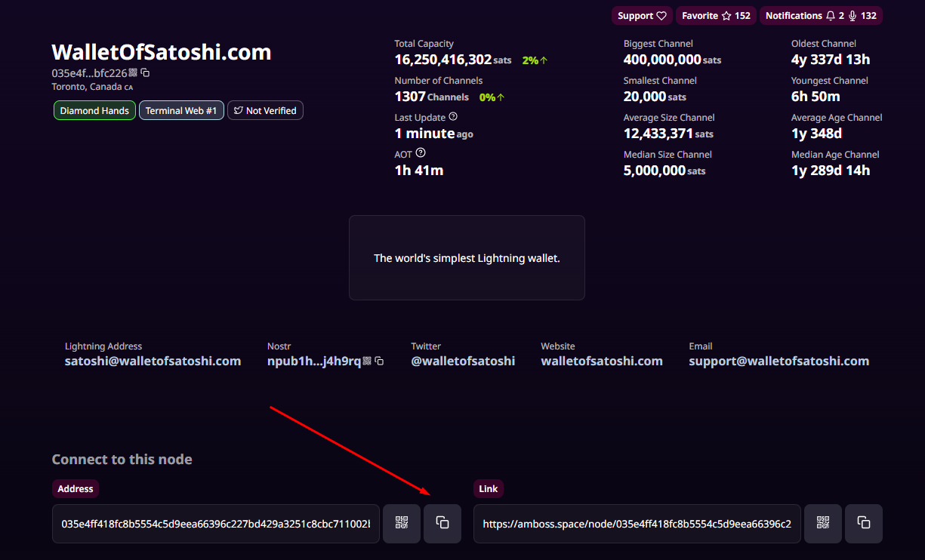The width and height of the screenshot is (925, 560).
Task: Open the @walletofsatoshi Twitter link
Action: [x=463, y=361]
